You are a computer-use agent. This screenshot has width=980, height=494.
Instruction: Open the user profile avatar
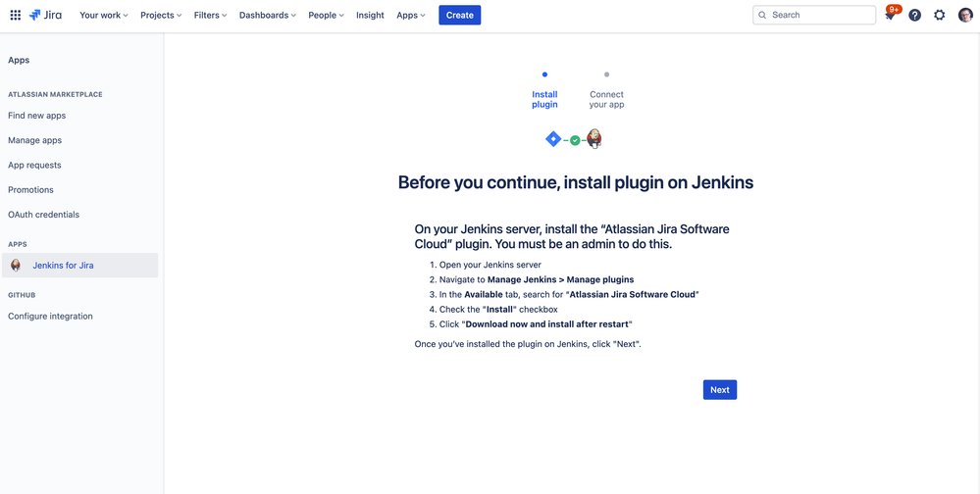965,15
